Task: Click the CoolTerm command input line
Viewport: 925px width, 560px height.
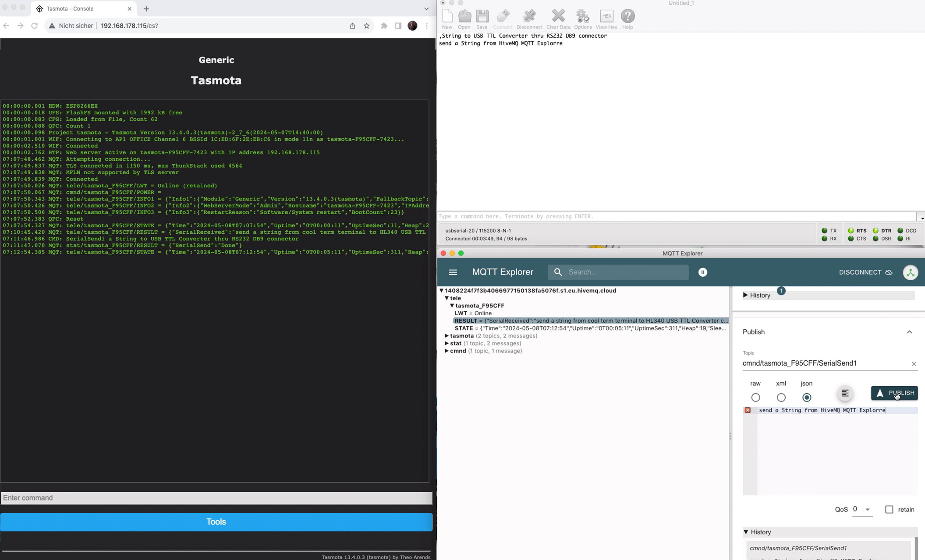Action: pyautogui.click(x=677, y=217)
